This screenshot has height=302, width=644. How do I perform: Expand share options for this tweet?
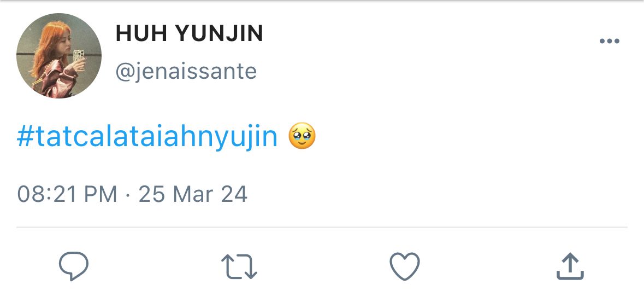click(x=570, y=266)
